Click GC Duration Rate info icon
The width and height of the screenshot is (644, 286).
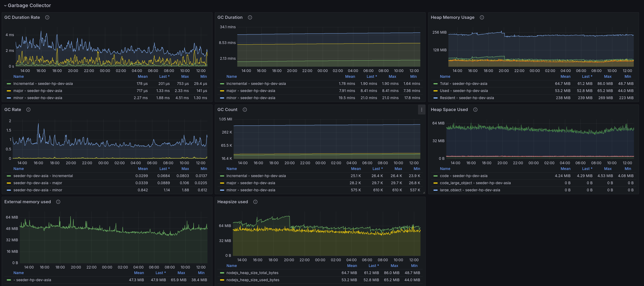pyautogui.click(x=47, y=17)
